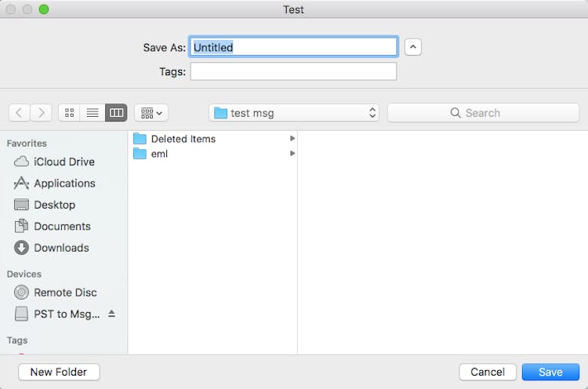The image size is (588, 389).
Task: Click the Tags input field
Action: (x=293, y=71)
